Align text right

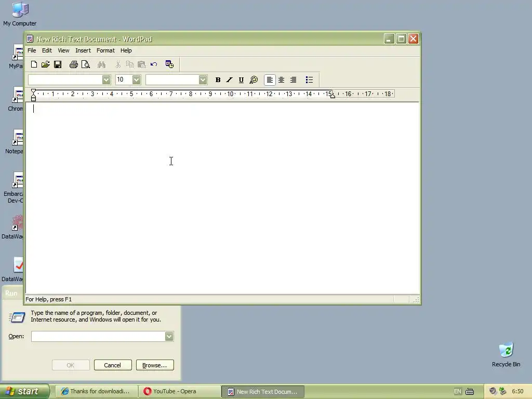click(293, 79)
